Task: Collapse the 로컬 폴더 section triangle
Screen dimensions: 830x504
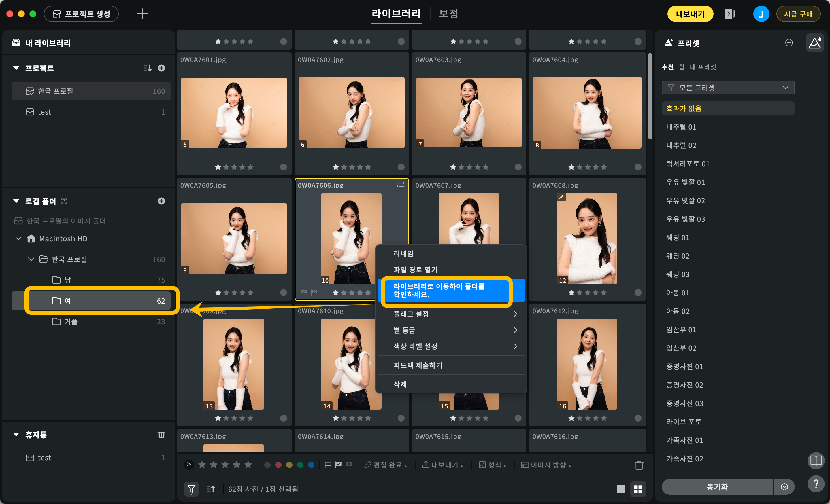Action: point(16,201)
